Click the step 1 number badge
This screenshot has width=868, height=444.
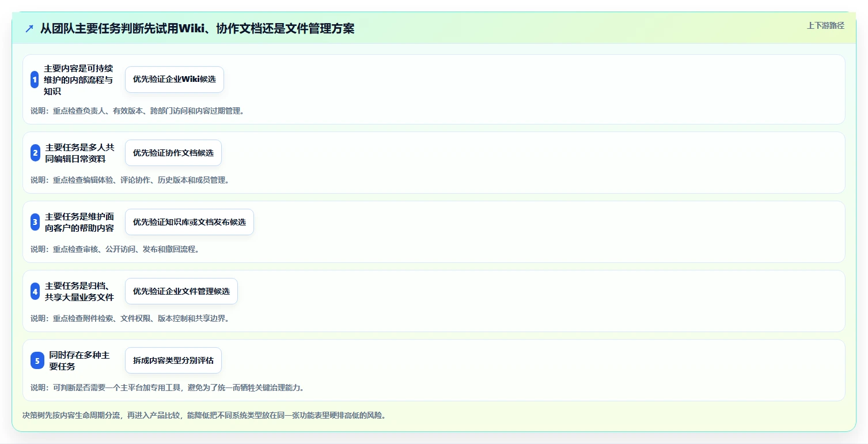(35, 80)
